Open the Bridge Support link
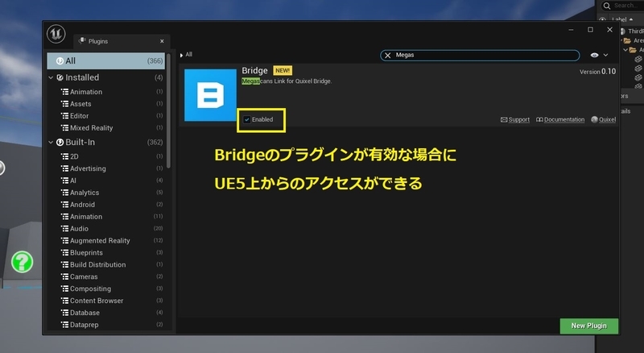This screenshot has width=644, height=353. click(515, 119)
